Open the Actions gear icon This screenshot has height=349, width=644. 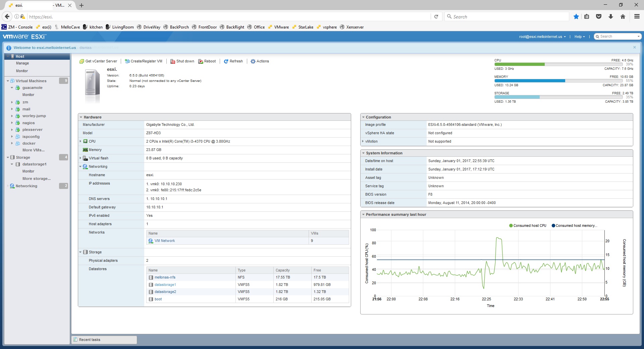(253, 61)
